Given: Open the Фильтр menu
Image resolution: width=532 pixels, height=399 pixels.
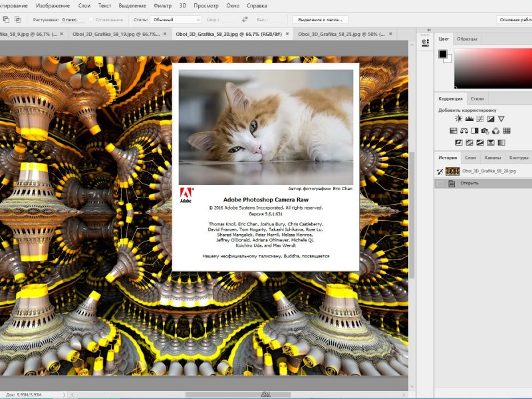Looking at the screenshot, I should click(x=162, y=6).
